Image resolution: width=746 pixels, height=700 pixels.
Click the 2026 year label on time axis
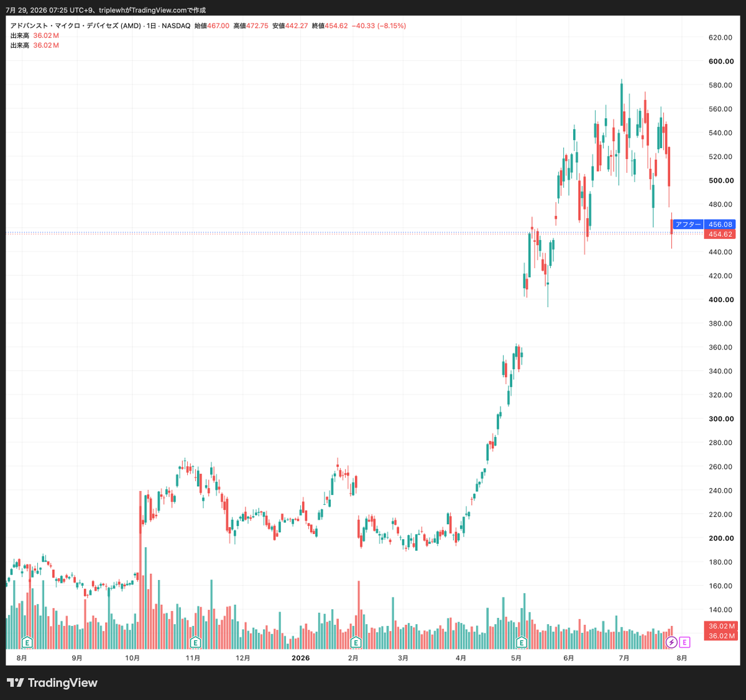coord(301,658)
